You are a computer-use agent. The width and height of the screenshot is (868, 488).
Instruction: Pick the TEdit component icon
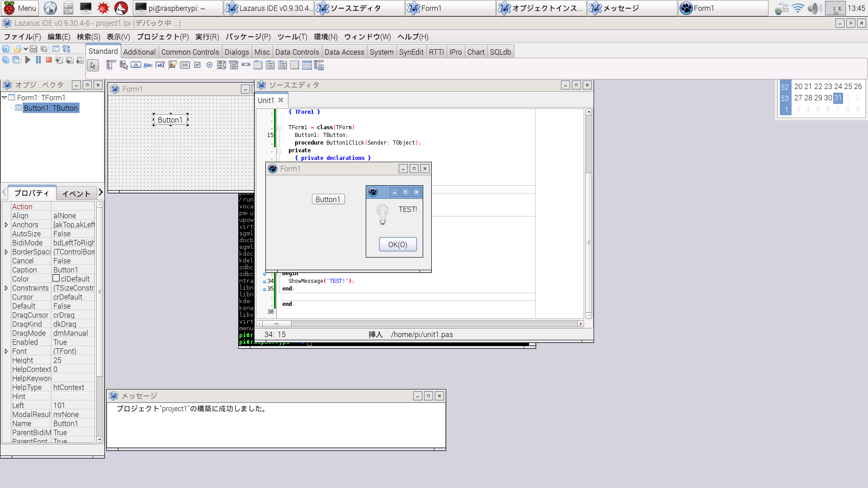pyautogui.click(x=160, y=65)
